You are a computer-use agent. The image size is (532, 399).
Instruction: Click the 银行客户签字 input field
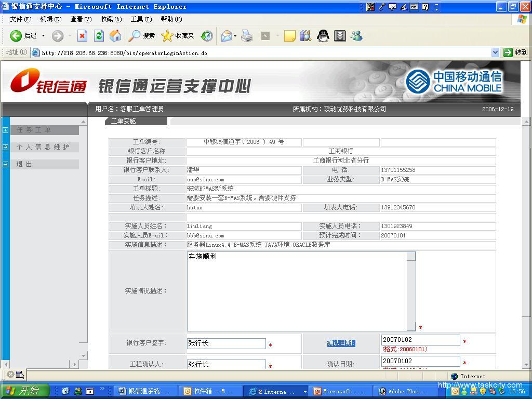pos(227,343)
